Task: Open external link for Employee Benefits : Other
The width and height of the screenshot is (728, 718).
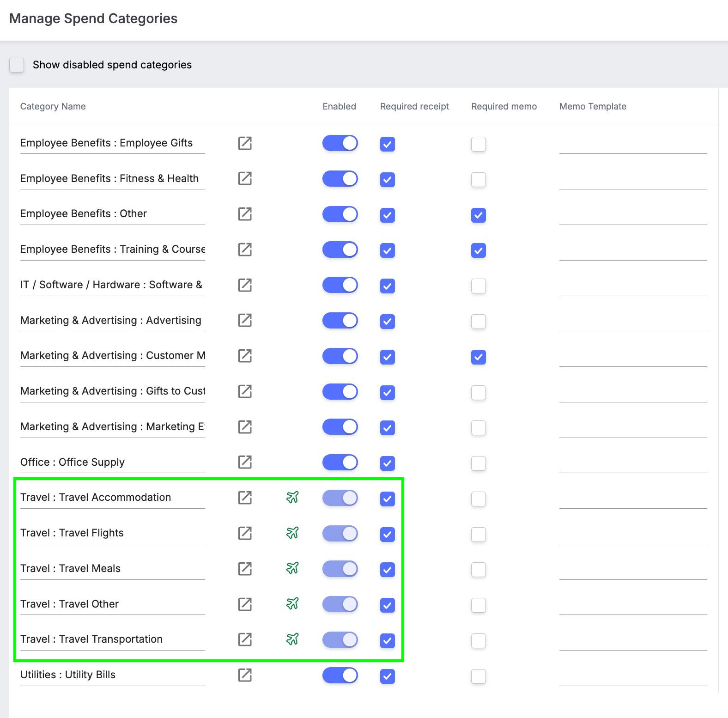Action: (x=245, y=214)
